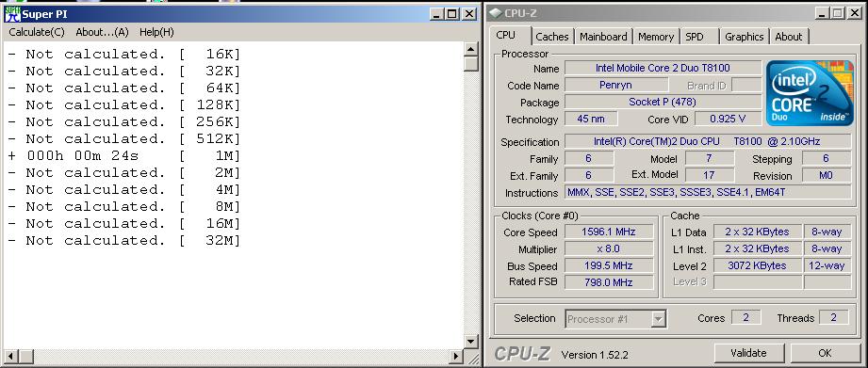Screen dimensions: 868x368
Task: Switch to the Mainboard tab
Action: coord(603,37)
